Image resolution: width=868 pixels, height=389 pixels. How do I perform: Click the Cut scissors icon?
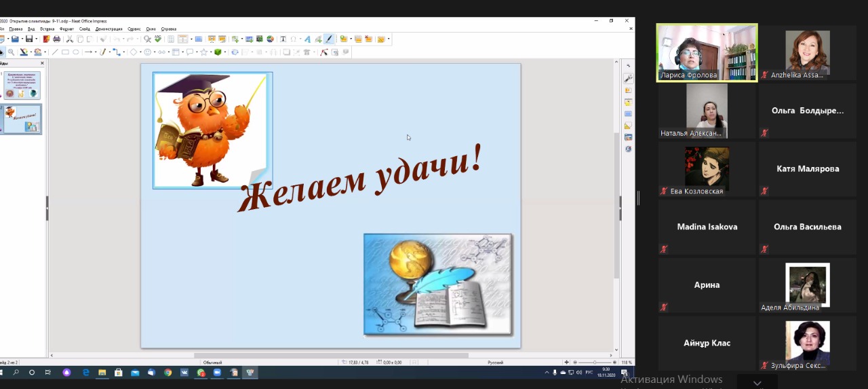(x=69, y=39)
